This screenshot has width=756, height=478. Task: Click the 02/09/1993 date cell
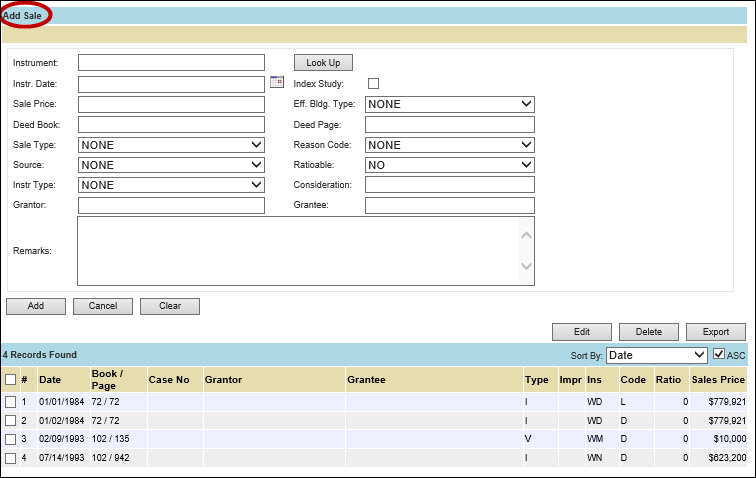tap(62, 439)
